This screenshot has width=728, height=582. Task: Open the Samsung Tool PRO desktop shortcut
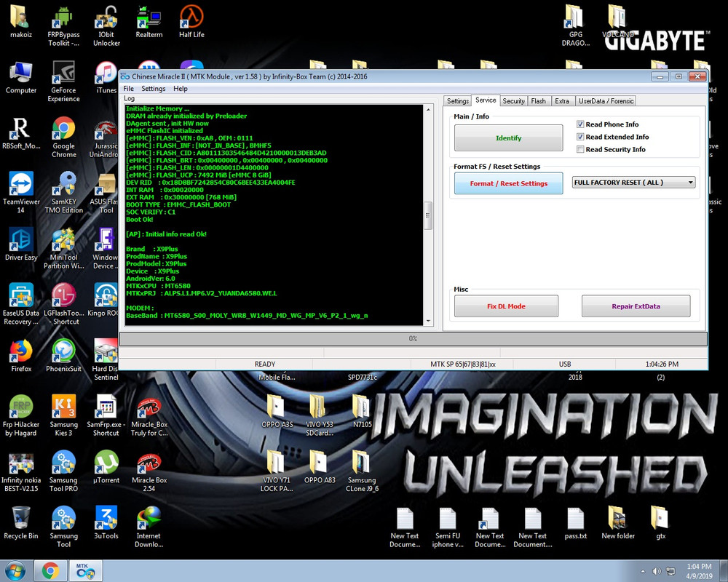coord(63,472)
